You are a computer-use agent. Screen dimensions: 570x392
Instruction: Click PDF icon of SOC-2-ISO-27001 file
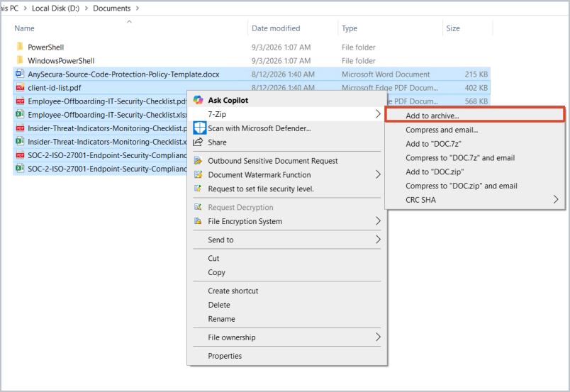tap(20, 155)
